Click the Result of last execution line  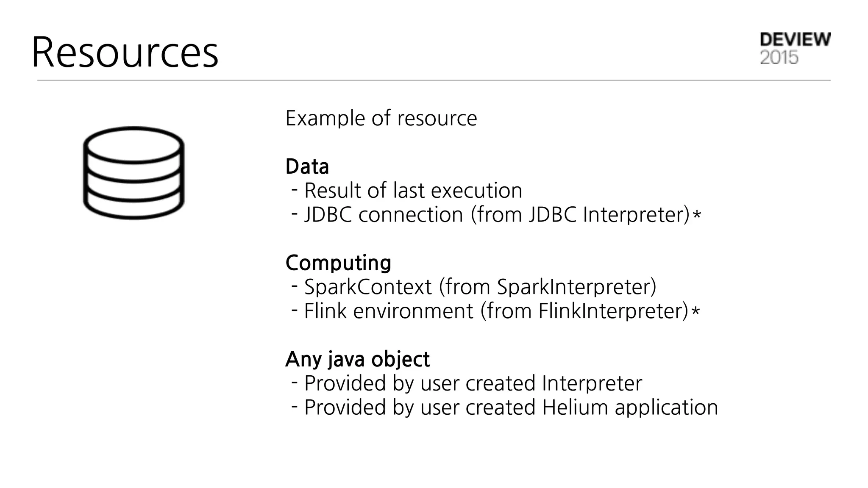pos(413,191)
